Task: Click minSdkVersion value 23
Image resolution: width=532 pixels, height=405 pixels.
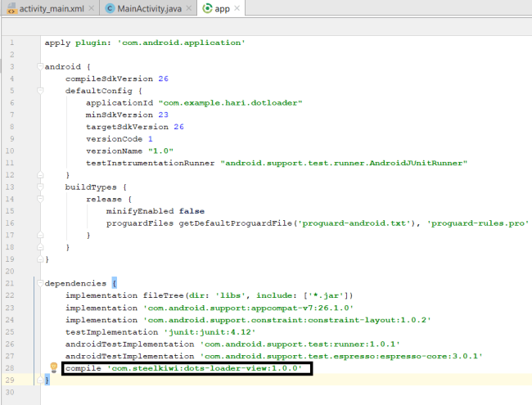Action: (x=163, y=115)
